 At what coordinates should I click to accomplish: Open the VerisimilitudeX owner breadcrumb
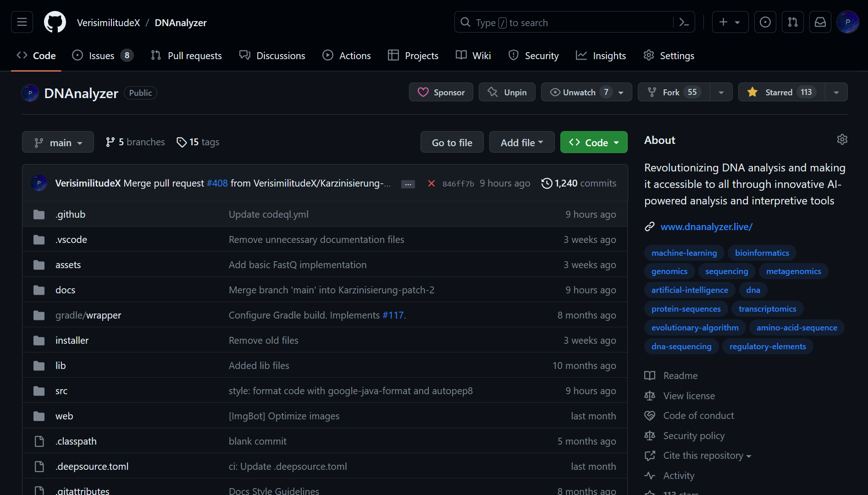tap(108, 22)
